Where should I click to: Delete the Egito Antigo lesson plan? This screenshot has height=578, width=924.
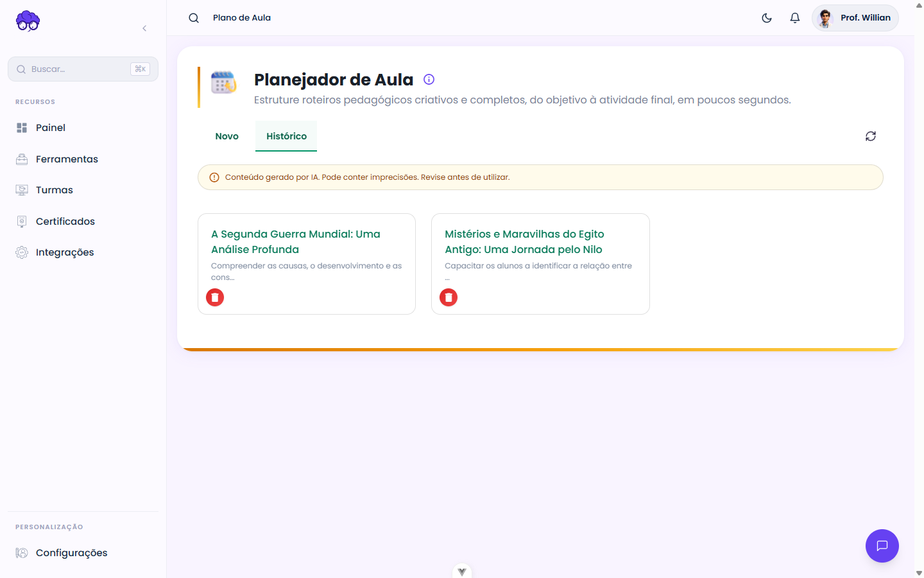coord(449,297)
